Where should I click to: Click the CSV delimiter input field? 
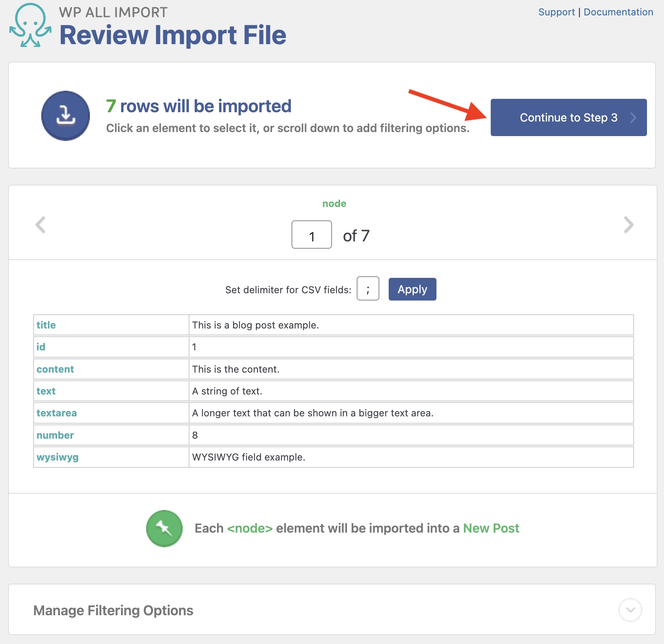tap(368, 289)
